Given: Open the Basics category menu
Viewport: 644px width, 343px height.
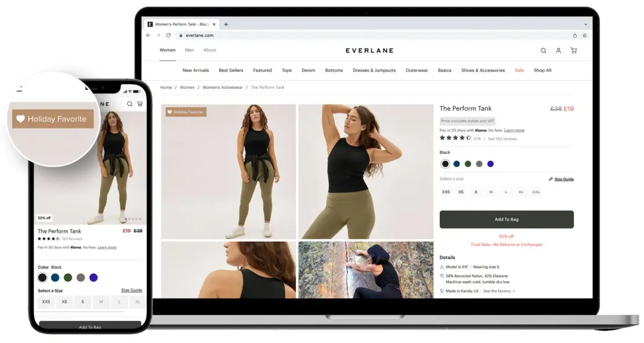Looking at the screenshot, I should coord(444,70).
